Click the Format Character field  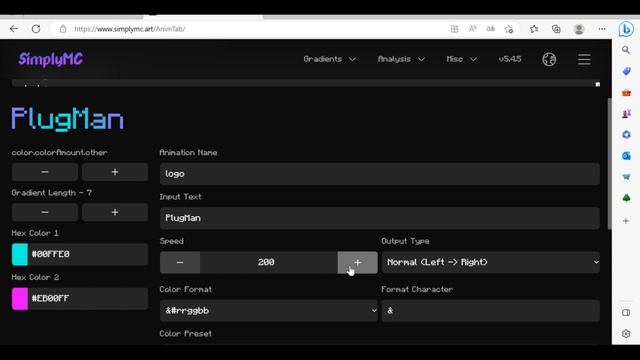[x=491, y=311]
